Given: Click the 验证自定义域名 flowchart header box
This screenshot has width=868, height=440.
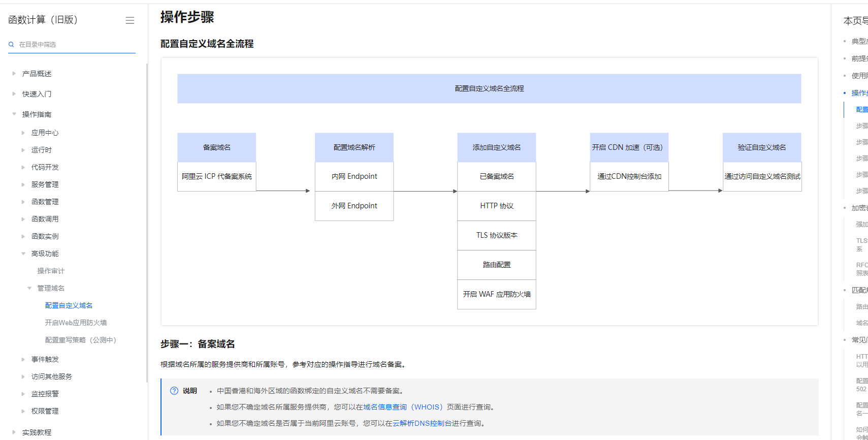Looking at the screenshot, I should [x=762, y=147].
